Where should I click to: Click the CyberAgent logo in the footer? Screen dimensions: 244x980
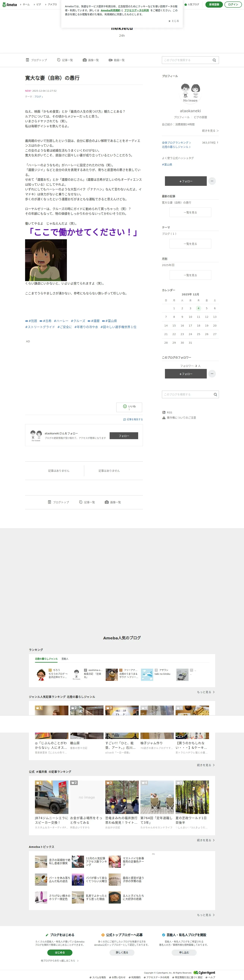pyautogui.click(x=204, y=972)
